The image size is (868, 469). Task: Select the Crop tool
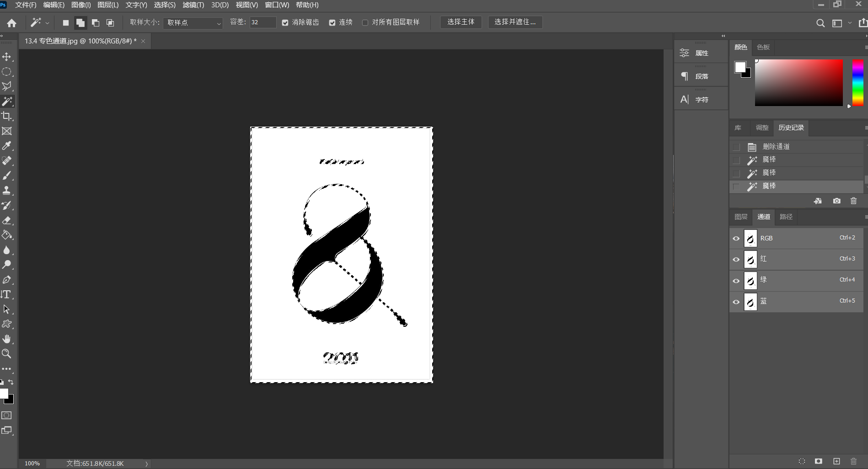[7, 116]
